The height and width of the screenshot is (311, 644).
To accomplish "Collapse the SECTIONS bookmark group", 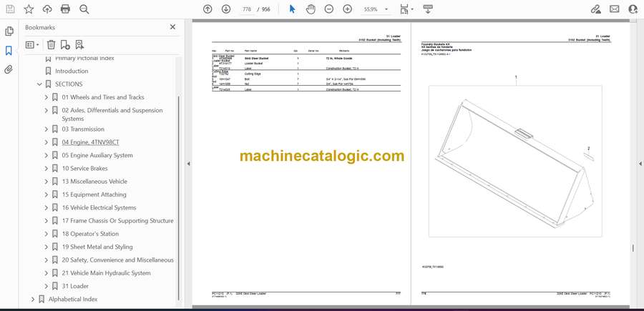I will click(39, 84).
